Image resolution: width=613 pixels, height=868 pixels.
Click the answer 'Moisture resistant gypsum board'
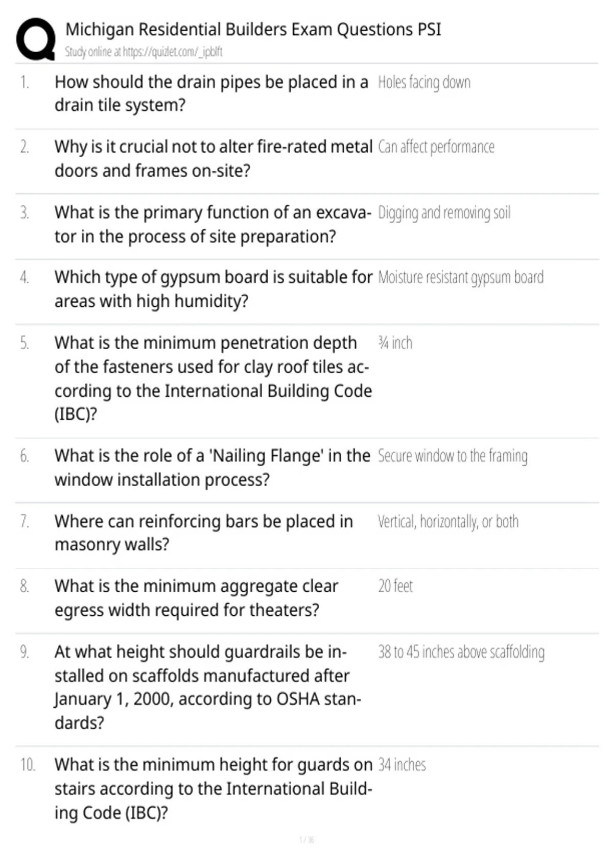(x=461, y=277)
